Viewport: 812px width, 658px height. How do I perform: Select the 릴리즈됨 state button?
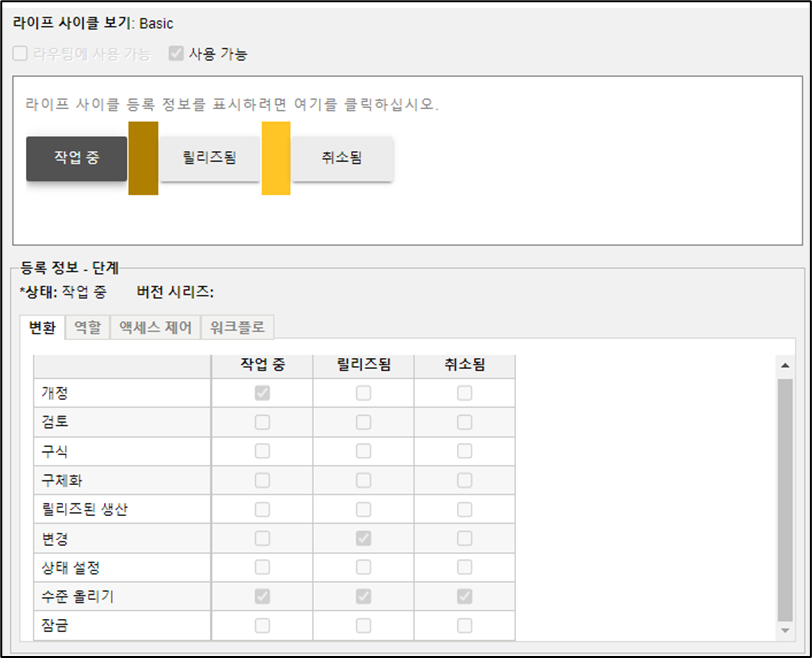210,158
